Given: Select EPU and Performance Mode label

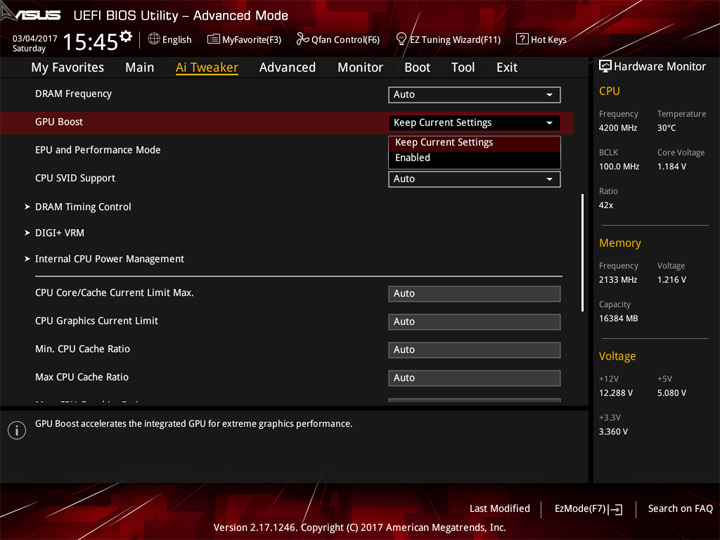Looking at the screenshot, I should coord(98,150).
